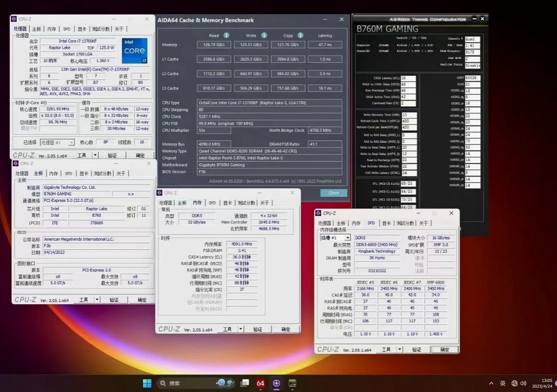Open Task View from the taskbar
This screenshot has width=557, height=392.
pos(245,383)
